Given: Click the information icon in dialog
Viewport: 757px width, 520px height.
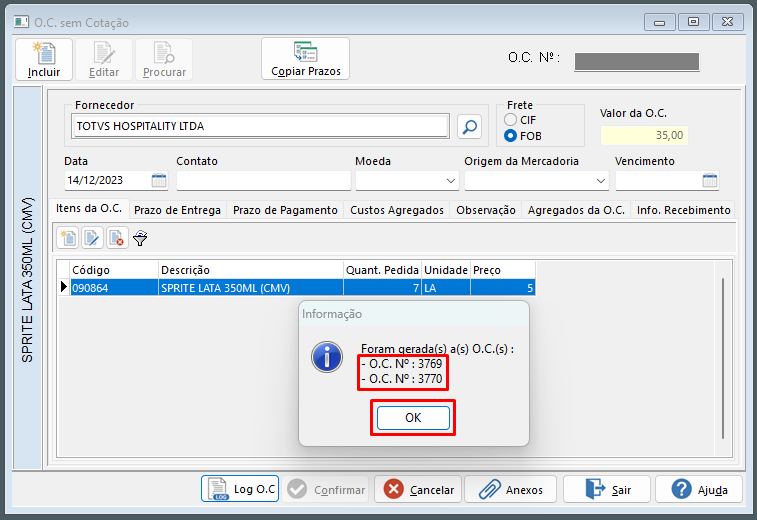Looking at the screenshot, I should point(327,357).
